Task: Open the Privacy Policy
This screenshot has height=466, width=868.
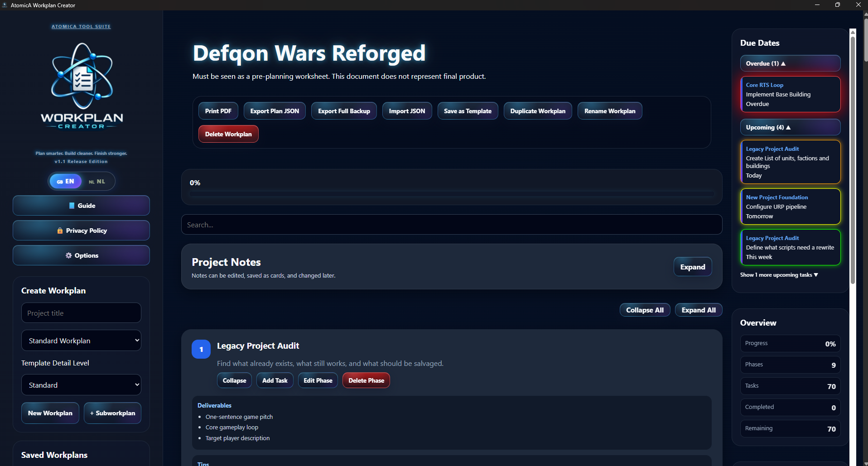Action: 81,231
